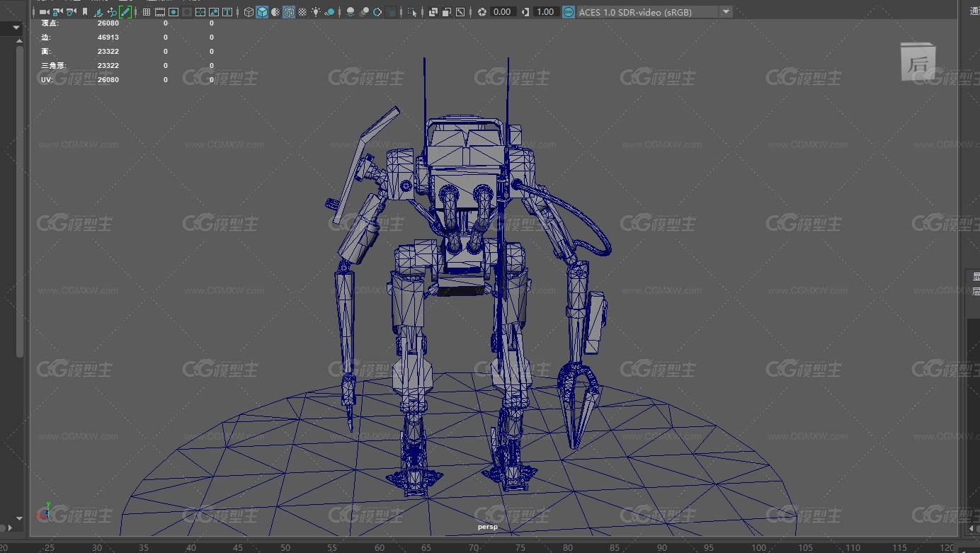Click the UV HUD label
This screenshot has height=553, width=980.
click(x=46, y=79)
